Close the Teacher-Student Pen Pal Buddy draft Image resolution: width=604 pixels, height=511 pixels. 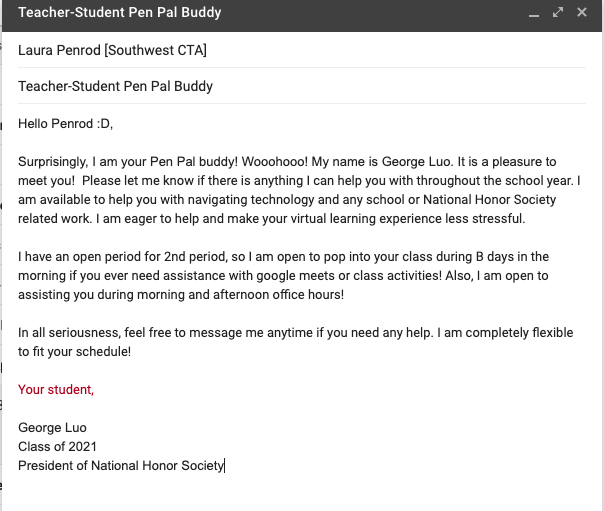[x=581, y=13]
